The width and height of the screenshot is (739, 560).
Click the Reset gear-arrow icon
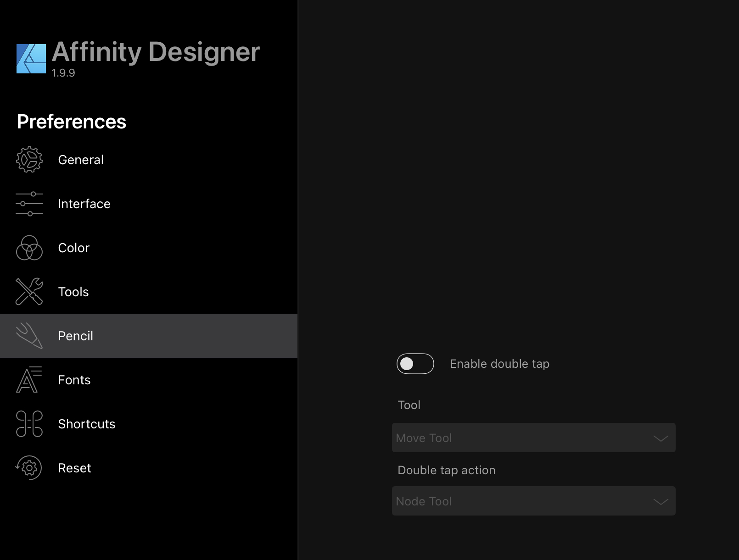click(29, 468)
